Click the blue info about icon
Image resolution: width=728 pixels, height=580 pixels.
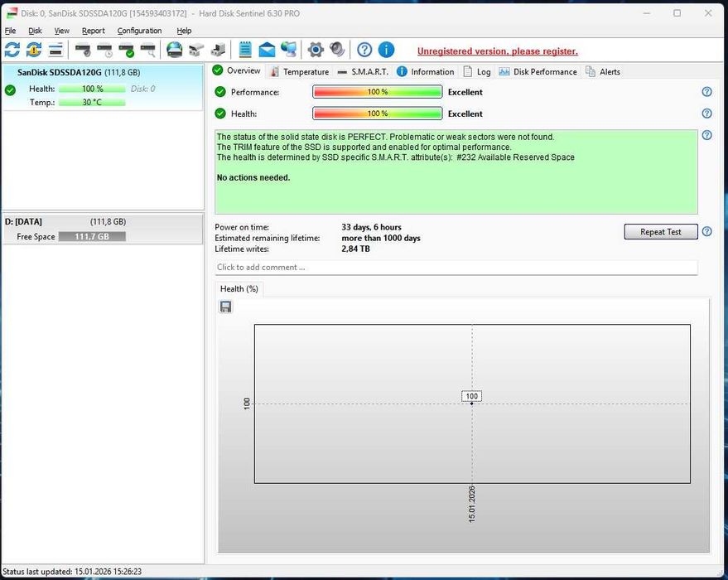(x=386, y=49)
